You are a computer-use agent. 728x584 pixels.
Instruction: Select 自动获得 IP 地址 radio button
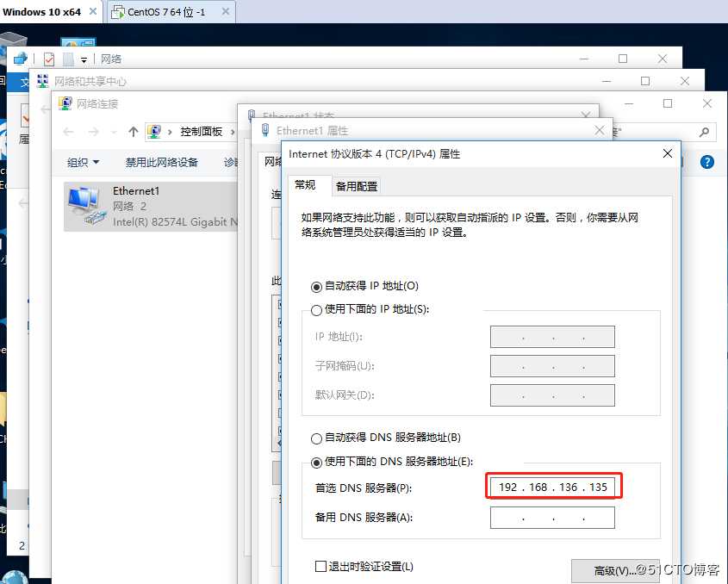click(316, 287)
